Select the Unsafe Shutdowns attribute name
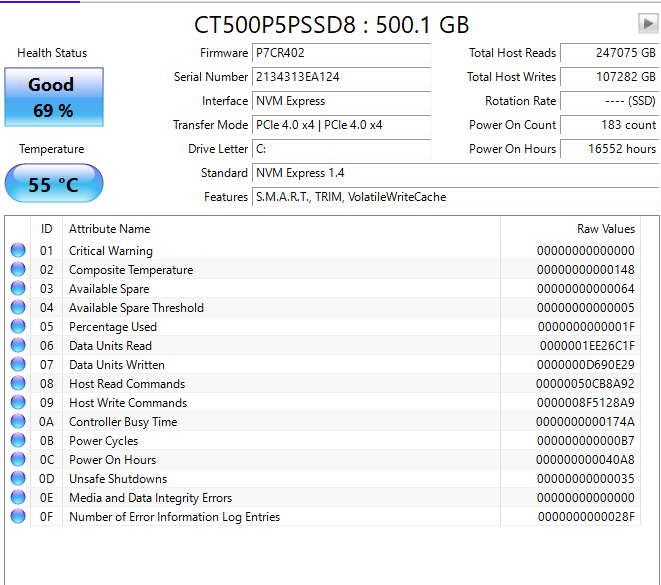661x585 pixels. 118,478
